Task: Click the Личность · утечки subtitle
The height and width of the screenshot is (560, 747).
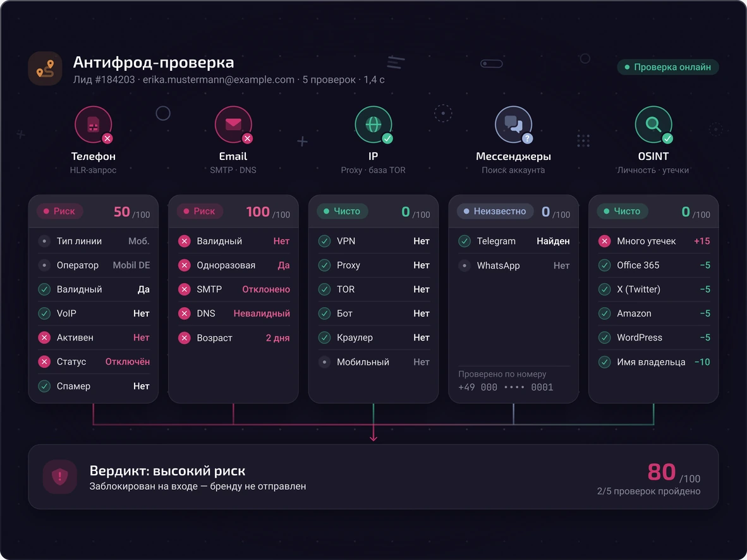Action: click(653, 170)
